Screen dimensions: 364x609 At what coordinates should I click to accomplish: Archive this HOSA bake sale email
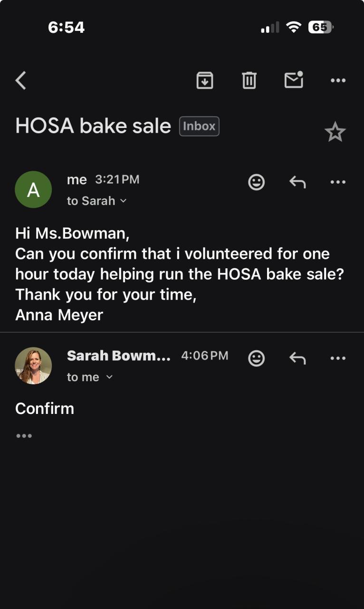click(x=205, y=80)
